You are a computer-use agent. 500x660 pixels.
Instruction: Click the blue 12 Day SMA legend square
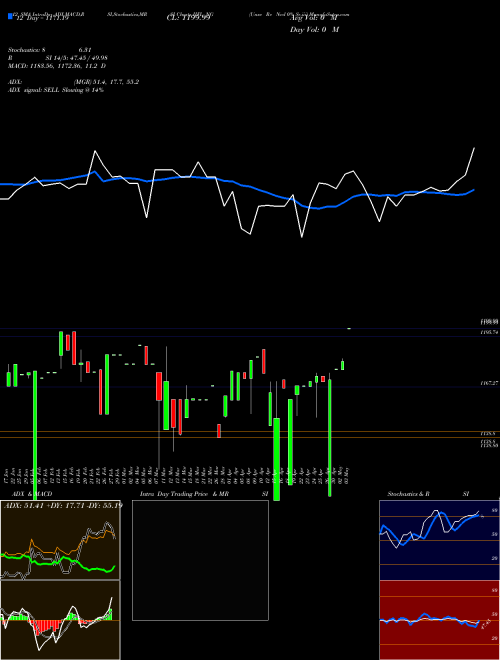coord(10,17)
